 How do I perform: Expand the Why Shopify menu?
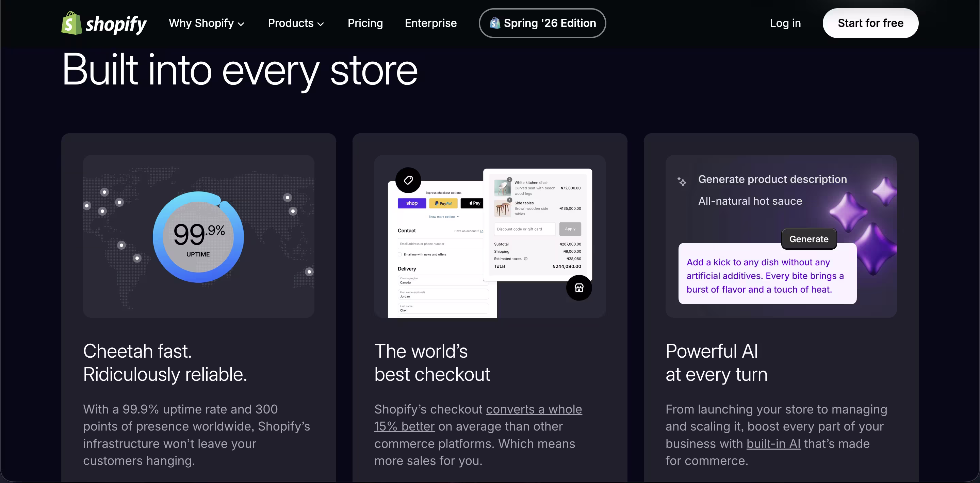(207, 23)
